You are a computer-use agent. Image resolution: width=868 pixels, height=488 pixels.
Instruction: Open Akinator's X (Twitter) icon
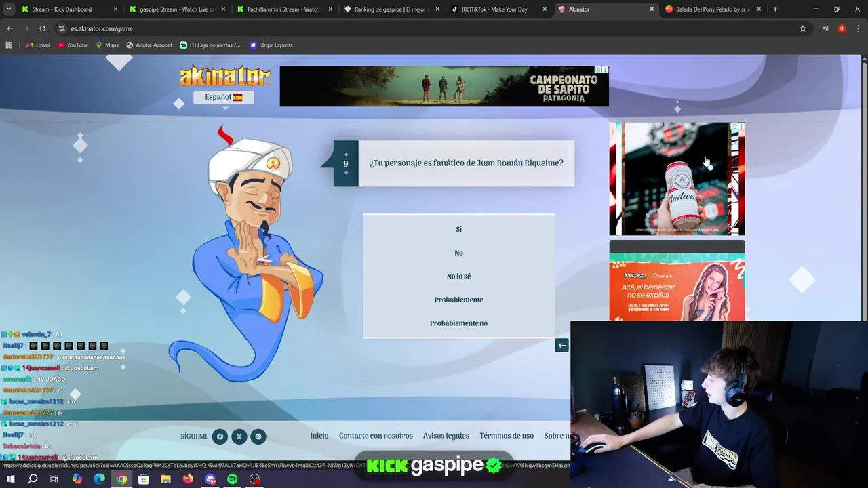coord(239,436)
